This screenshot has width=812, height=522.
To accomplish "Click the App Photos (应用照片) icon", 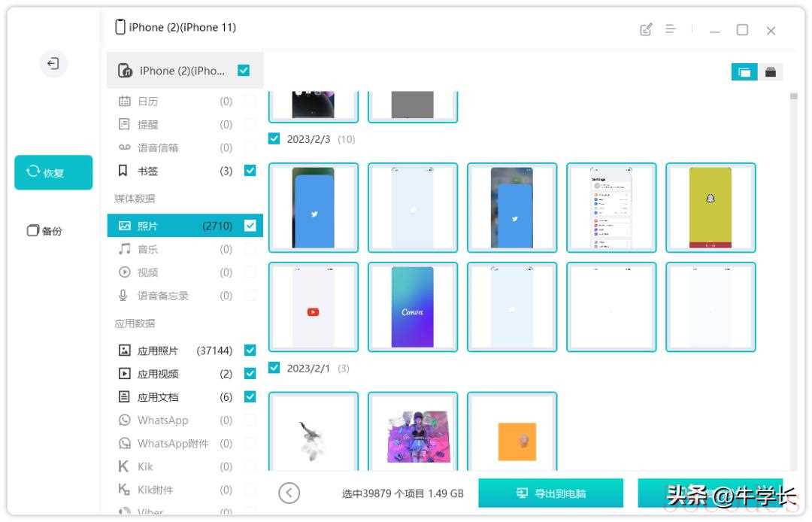I will coord(124,351).
